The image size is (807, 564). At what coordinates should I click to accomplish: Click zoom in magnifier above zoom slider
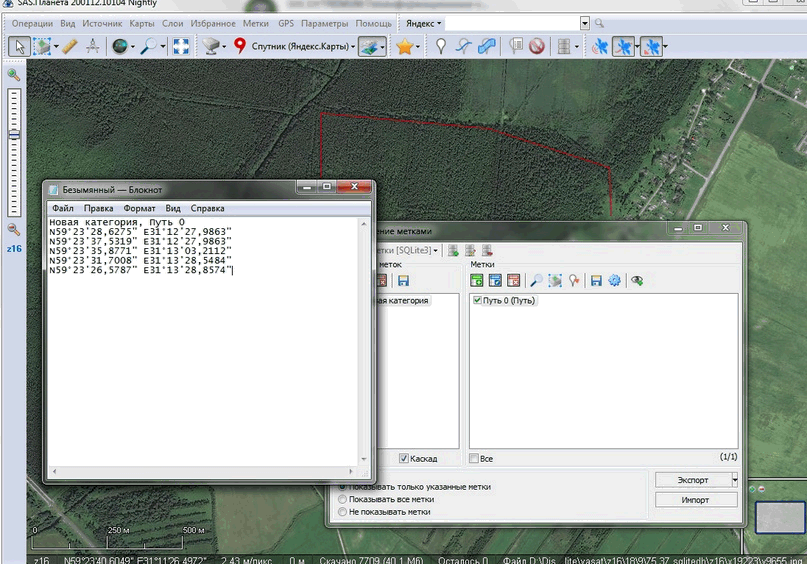pos(14,75)
